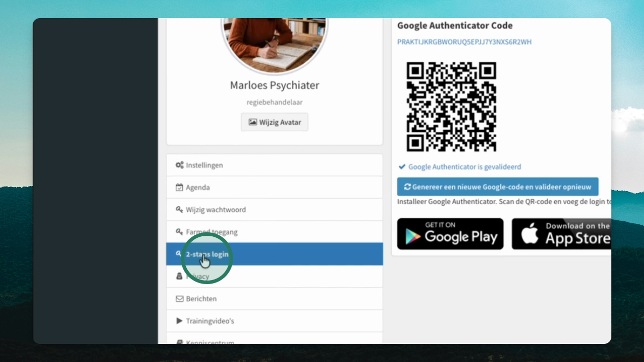Image resolution: width=644 pixels, height=362 pixels.
Task: Click the Google Authenticator Code heading
Action: point(455,26)
